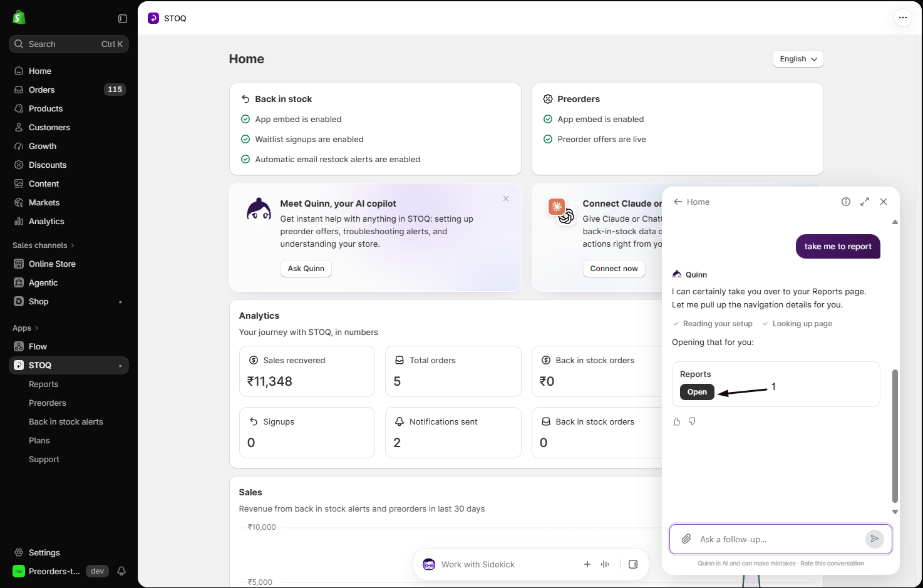Give thumbs up to Quinn's reply

[x=677, y=421]
